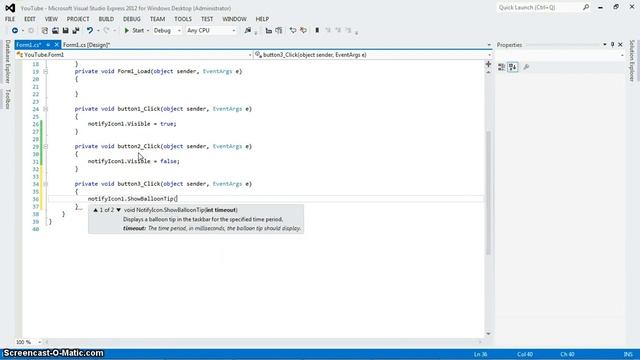Open the HELP menu
This screenshot has width=640, height=360.
pyautogui.click(x=262, y=19)
